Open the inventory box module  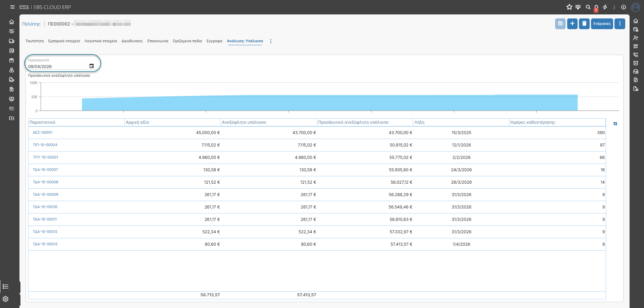[x=12, y=60]
